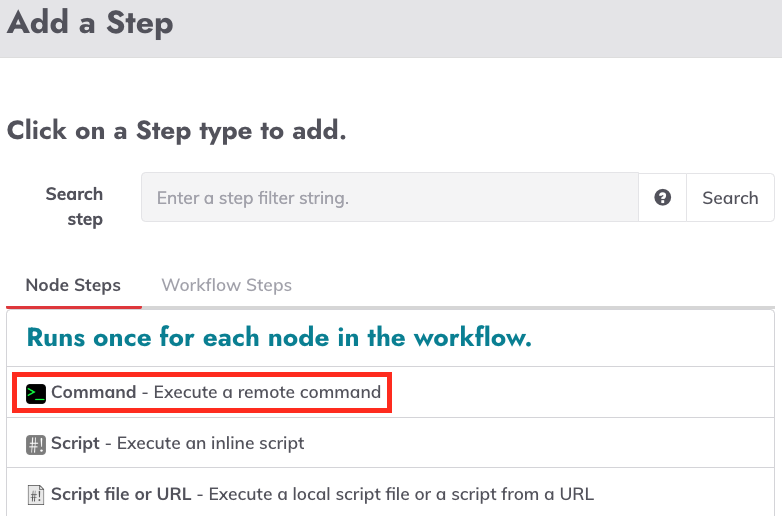Click the question mark help icon

662,197
